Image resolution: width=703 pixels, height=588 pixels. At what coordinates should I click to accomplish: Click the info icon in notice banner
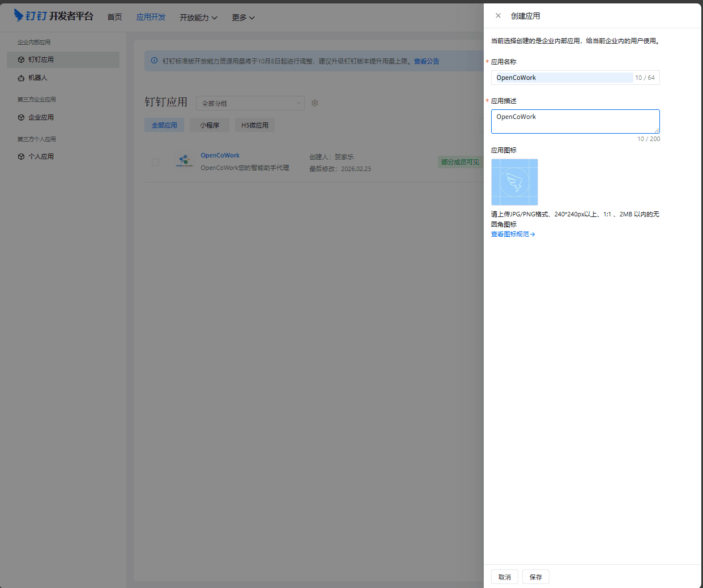point(154,61)
